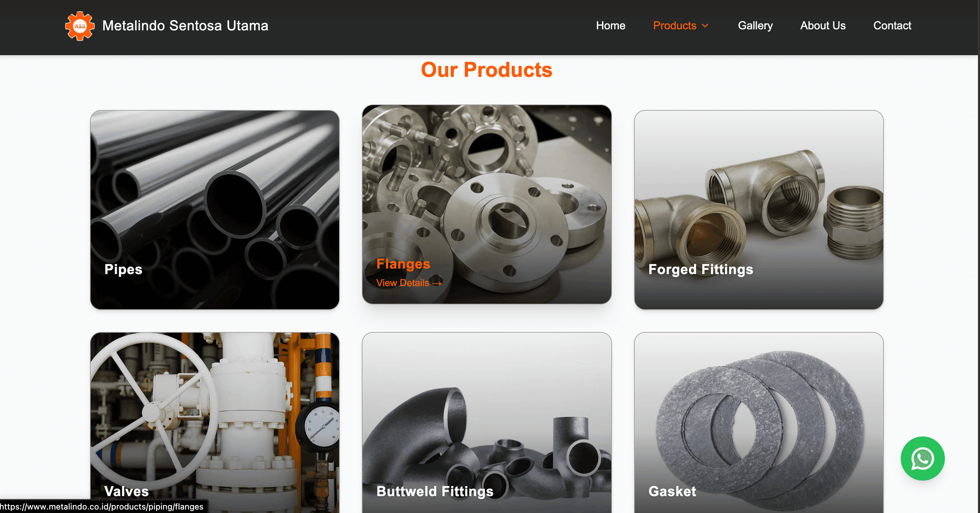The image size is (980, 513).
Task: Open the About Us page
Action: (x=823, y=26)
